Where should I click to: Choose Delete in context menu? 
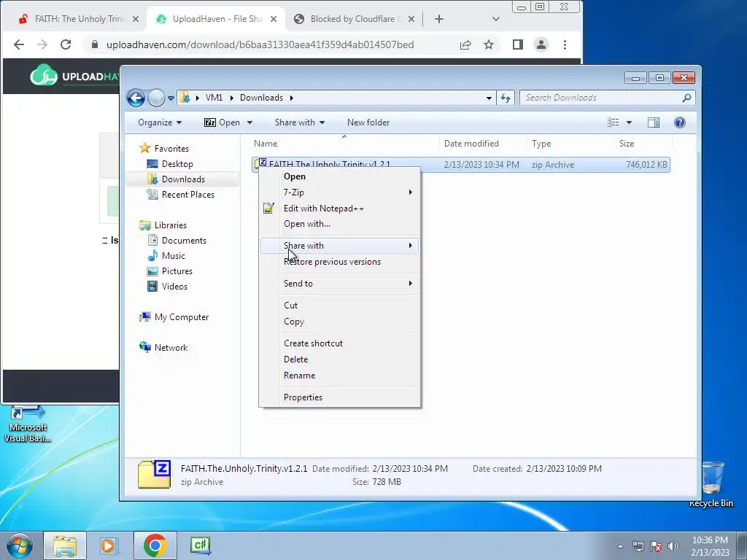point(339,359)
